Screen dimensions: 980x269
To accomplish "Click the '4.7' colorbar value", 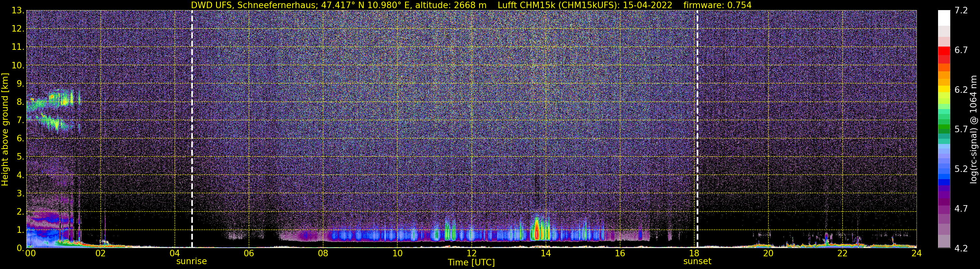I will 961,209.
